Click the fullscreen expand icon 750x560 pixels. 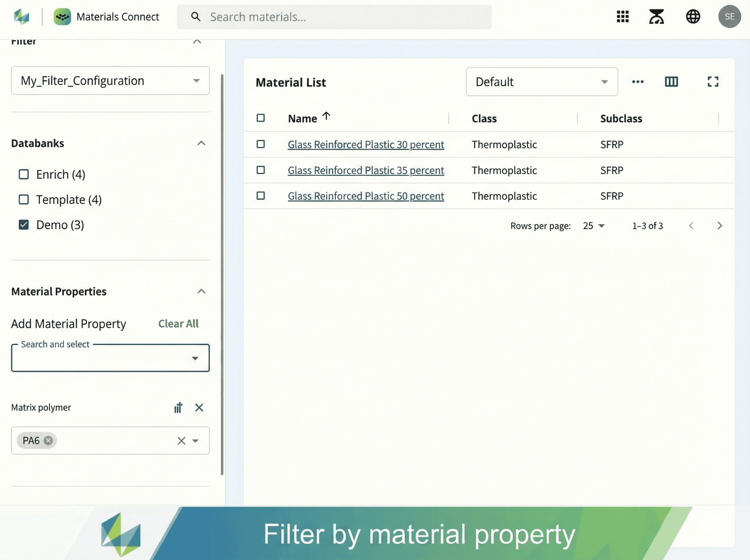713,82
